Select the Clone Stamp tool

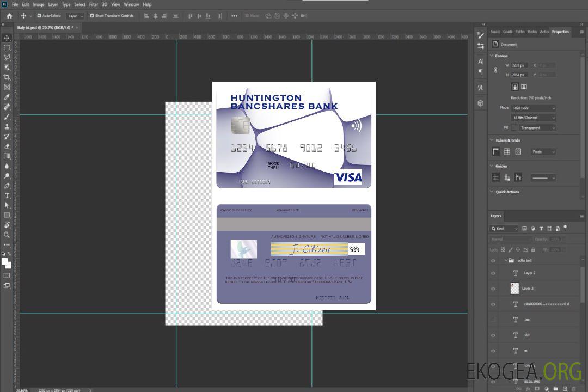(x=7, y=127)
